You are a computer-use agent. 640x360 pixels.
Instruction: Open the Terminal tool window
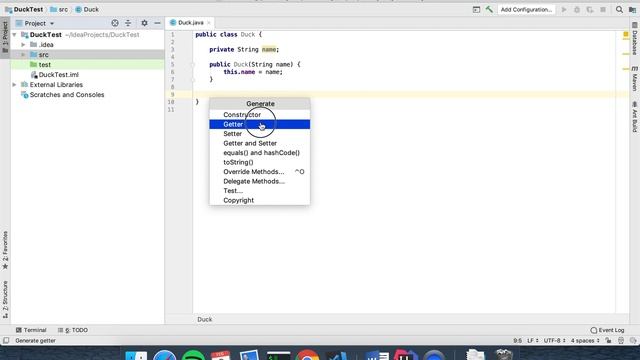point(31,330)
